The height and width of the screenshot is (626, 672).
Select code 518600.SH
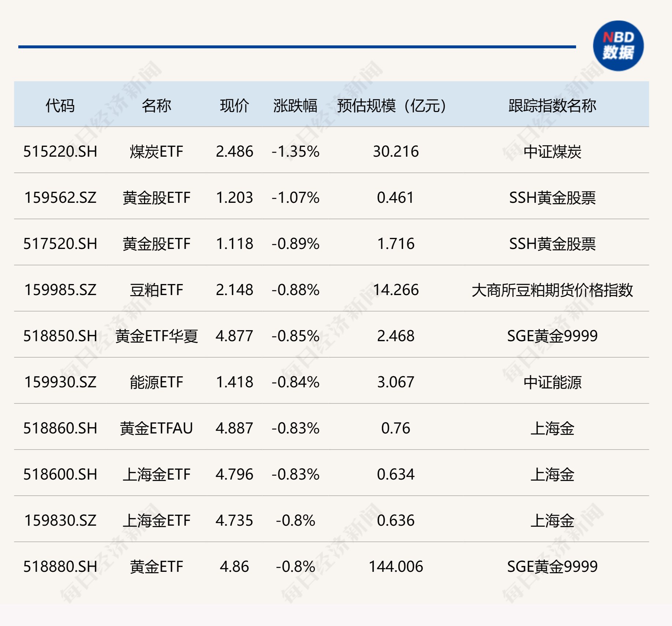pyautogui.click(x=60, y=474)
